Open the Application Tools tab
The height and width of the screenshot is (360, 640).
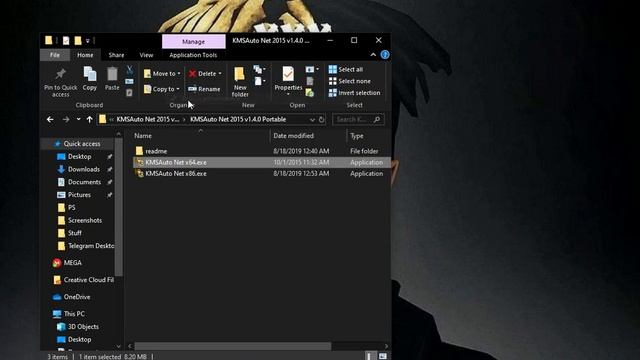click(x=193, y=55)
